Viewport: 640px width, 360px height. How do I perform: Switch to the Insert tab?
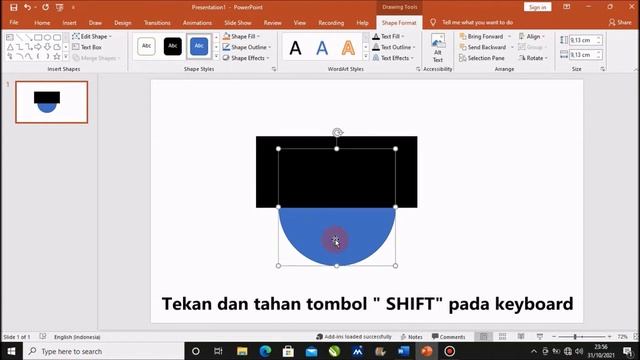pyautogui.click(x=69, y=23)
